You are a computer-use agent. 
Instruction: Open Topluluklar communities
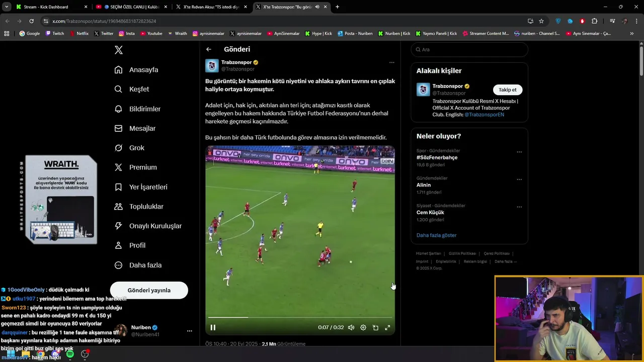click(x=139, y=207)
